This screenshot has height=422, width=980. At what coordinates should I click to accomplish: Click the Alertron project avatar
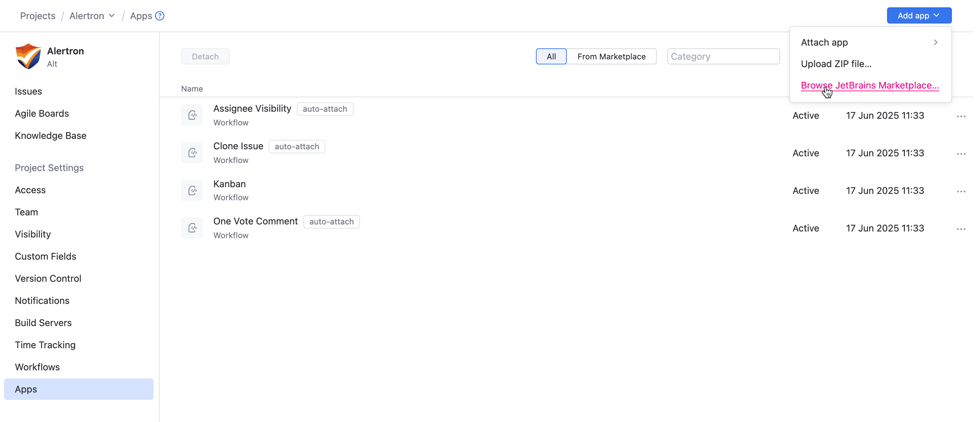point(28,56)
